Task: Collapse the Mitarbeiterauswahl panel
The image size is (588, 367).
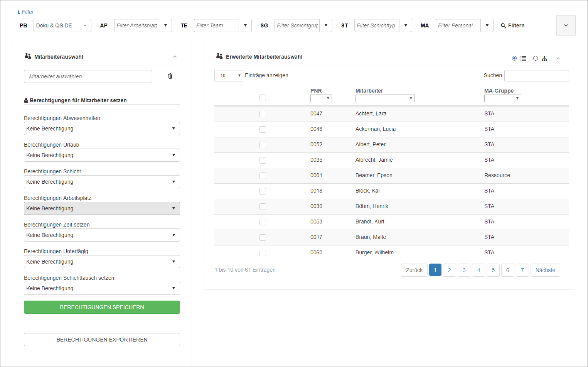Action: 175,57
